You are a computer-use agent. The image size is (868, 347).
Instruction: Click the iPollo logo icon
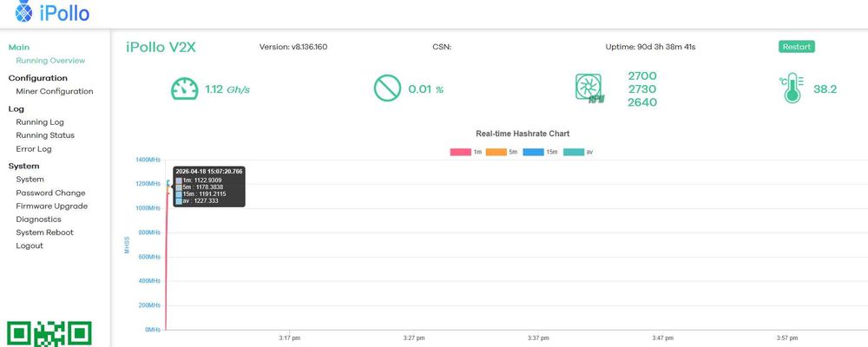(x=23, y=11)
